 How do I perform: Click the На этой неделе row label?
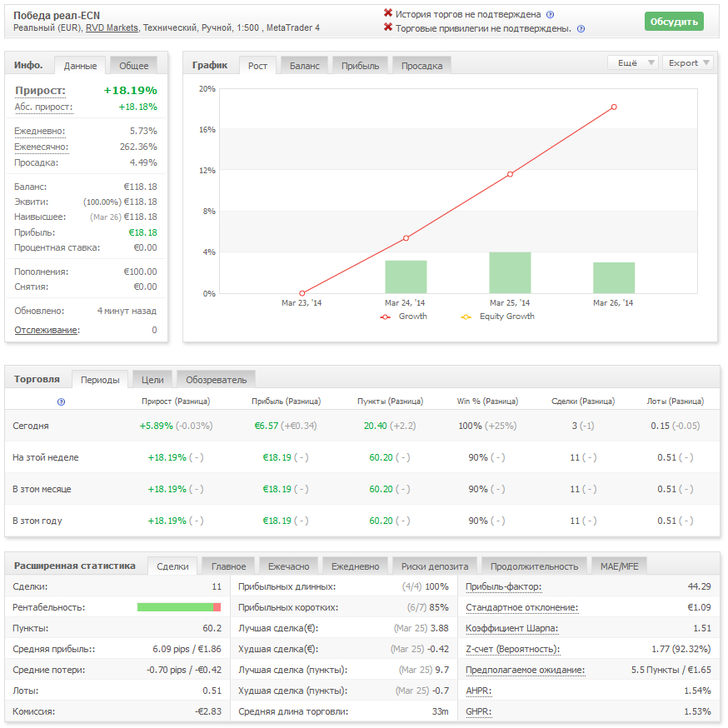click(46, 458)
